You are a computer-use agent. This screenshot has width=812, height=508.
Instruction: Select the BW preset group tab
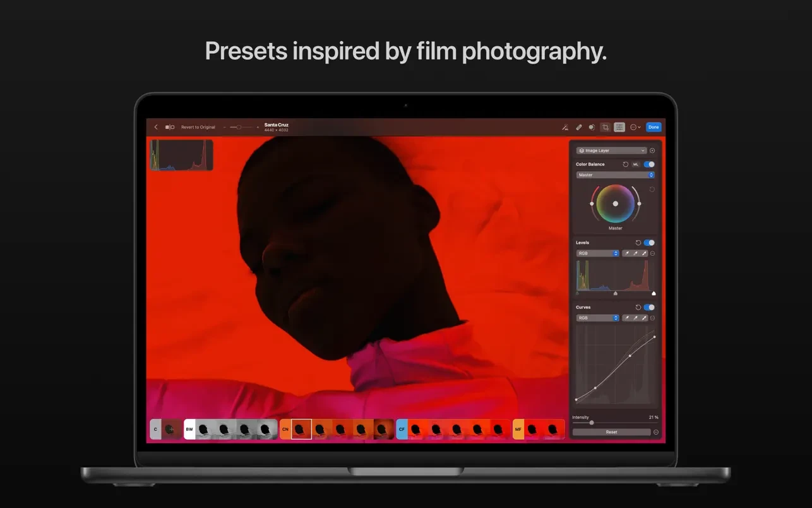(x=189, y=430)
